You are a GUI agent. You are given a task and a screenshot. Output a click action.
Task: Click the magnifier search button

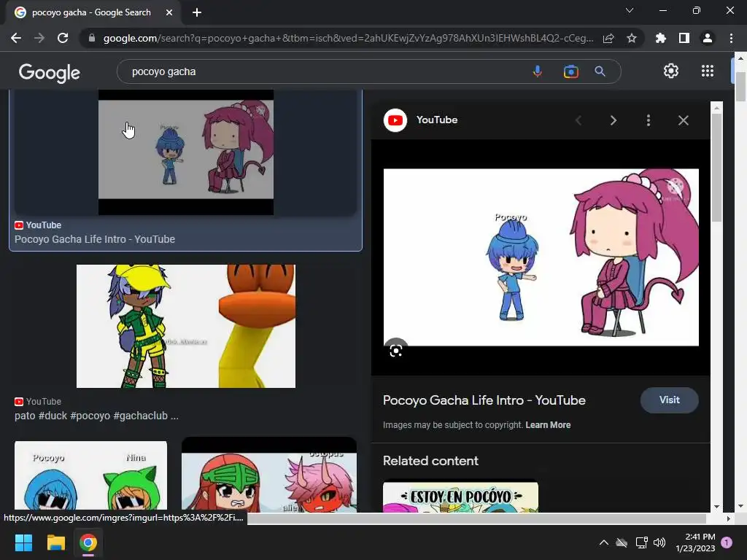[x=600, y=71]
